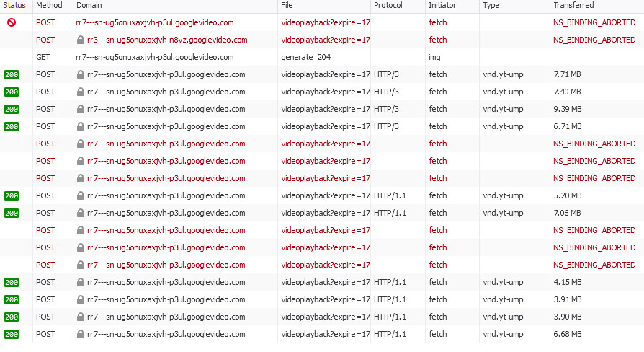Click HTTP/1.1 protocol in the 5.20 MB row

390,195
